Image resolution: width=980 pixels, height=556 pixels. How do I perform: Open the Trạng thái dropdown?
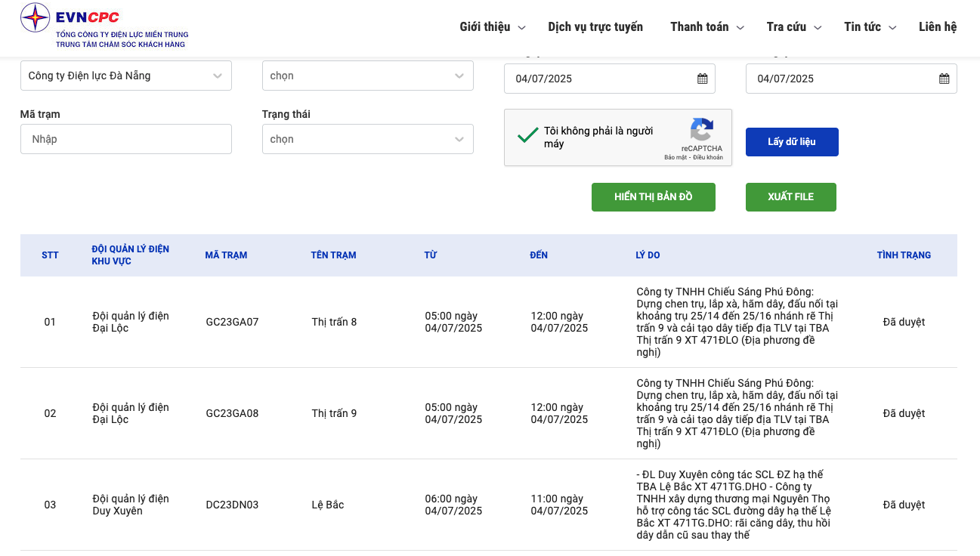(367, 139)
